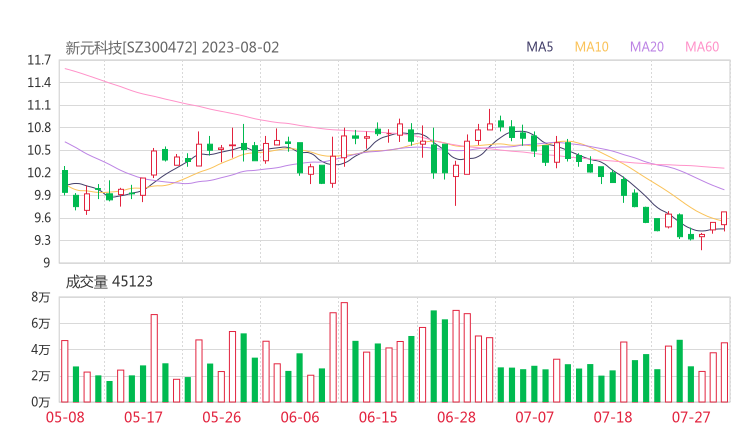Click the MA20 legend label
The height and width of the screenshot is (440, 740).
(647, 47)
